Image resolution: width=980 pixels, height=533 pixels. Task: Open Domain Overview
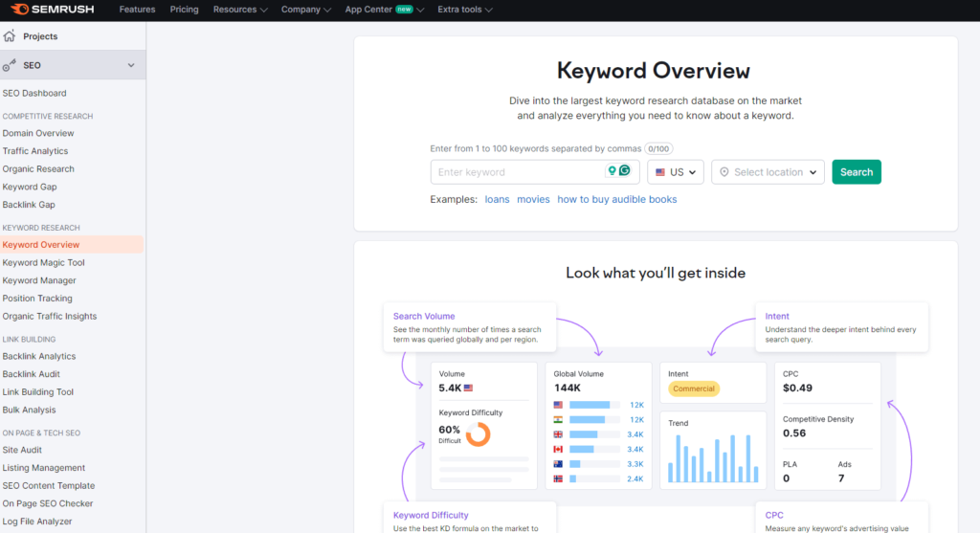38,133
